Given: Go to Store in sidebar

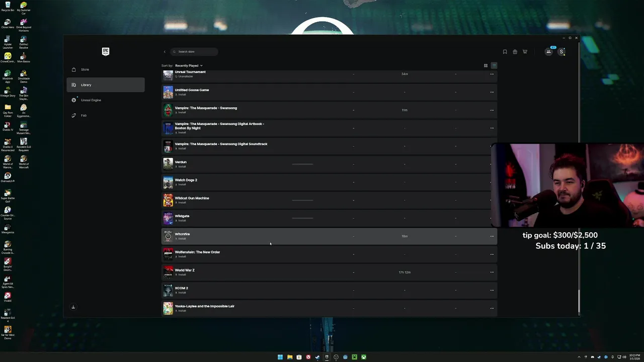Looking at the screenshot, I should click(106, 69).
